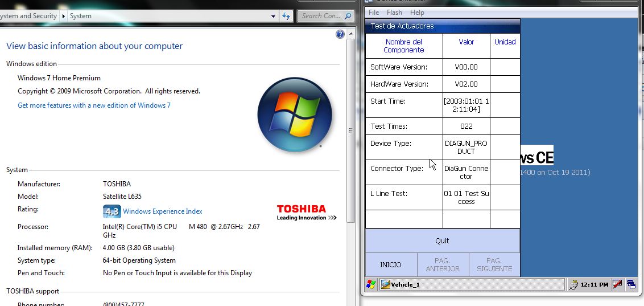Screen dimensions: 644x306
Task: Click the magnifier icon in search box
Action: (x=348, y=16)
